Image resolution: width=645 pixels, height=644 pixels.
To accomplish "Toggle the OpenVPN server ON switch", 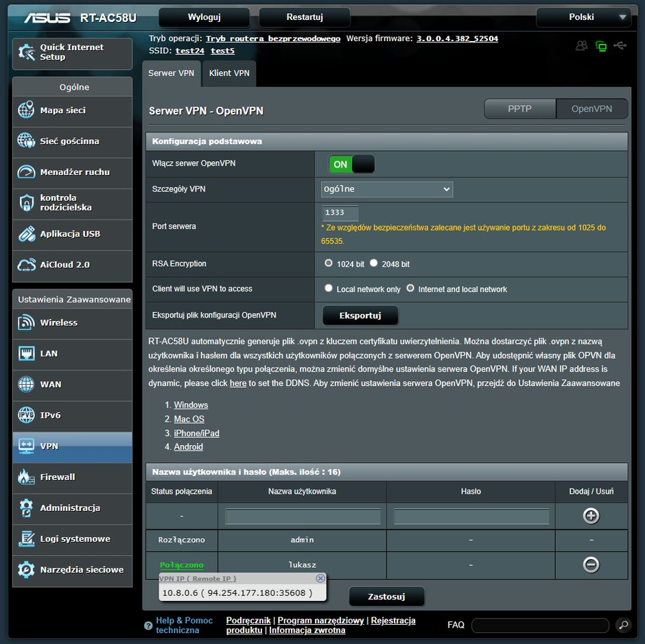I will (x=351, y=164).
